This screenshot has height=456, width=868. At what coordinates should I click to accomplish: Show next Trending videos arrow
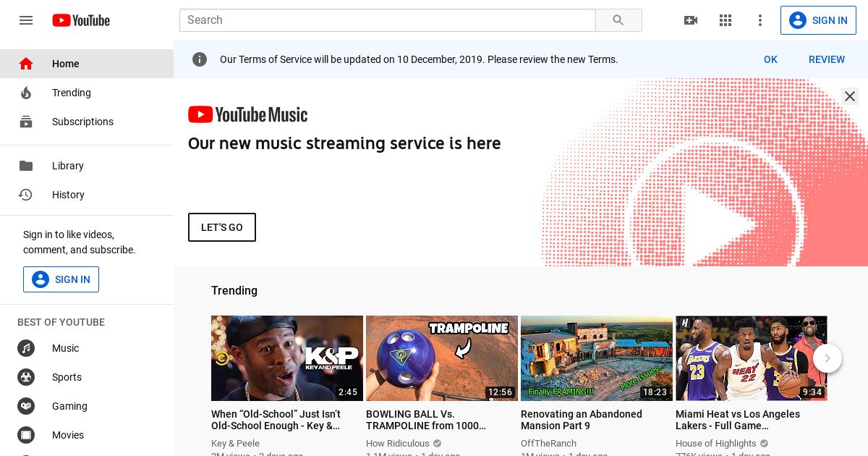pyautogui.click(x=827, y=358)
